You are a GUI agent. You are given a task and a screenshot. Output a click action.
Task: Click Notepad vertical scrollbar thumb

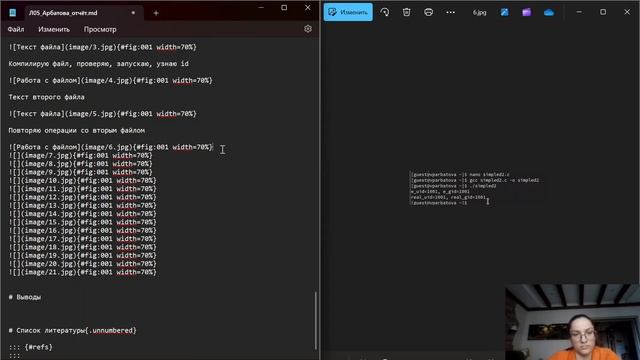point(316,320)
